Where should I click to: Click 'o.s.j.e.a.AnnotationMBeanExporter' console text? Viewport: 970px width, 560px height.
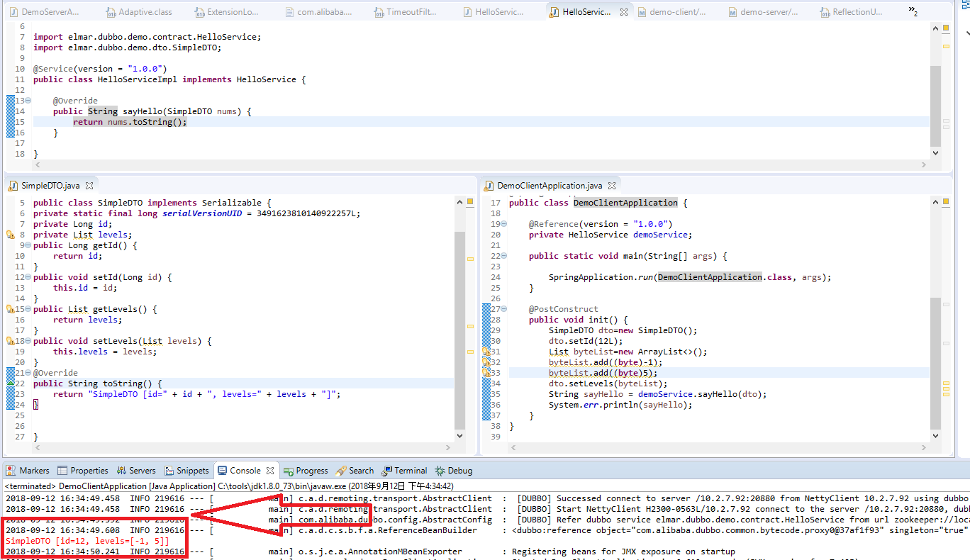click(x=380, y=551)
